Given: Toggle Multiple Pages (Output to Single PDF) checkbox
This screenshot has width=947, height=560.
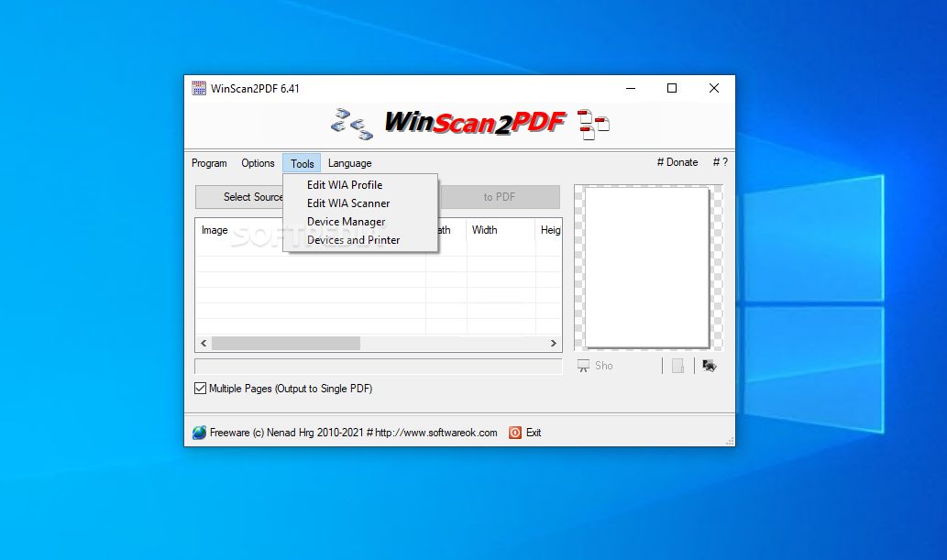Looking at the screenshot, I should pos(200,389).
